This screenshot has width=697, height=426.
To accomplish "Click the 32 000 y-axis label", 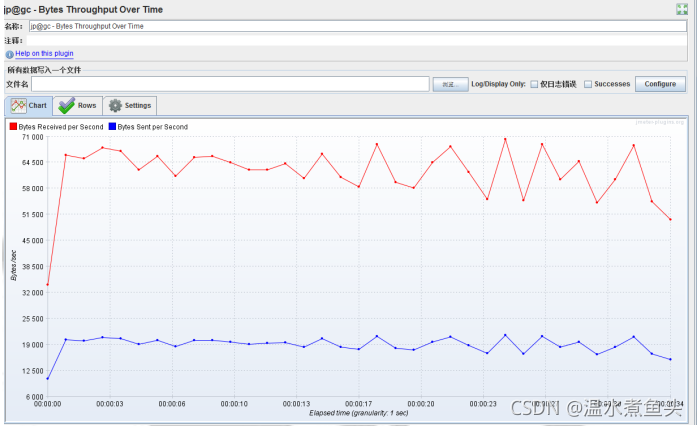I will click(x=32, y=293).
